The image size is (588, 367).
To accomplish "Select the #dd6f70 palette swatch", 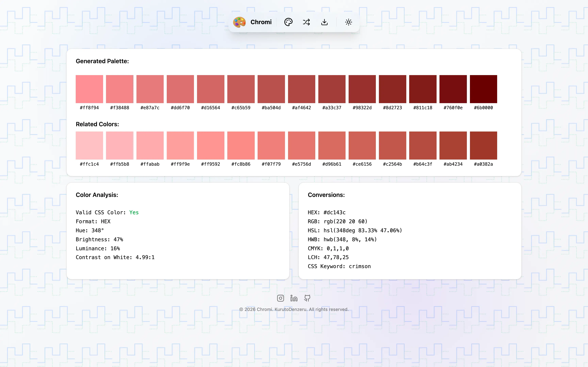I will [180, 89].
